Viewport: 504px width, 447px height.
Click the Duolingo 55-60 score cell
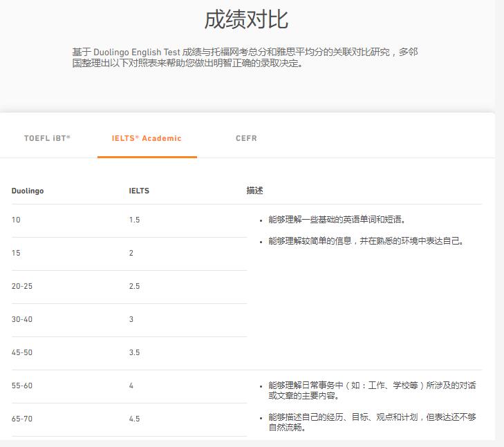(22, 386)
